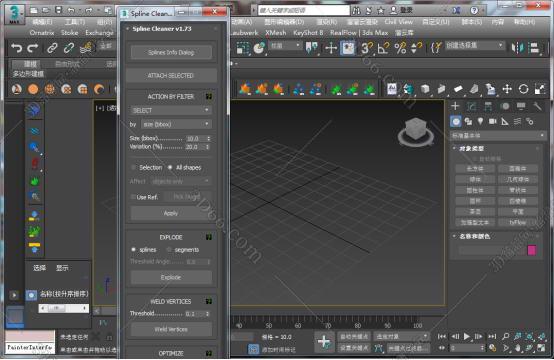Open the SELECT action dropdown
Viewport: 554px width, 360px height.
click(x=171, y=110)
